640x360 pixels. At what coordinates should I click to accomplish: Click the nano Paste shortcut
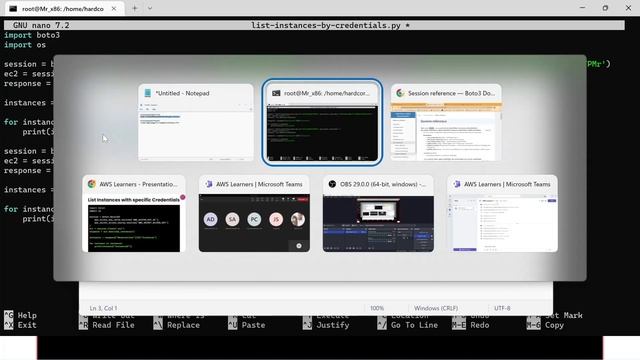[x=253, y=325]
